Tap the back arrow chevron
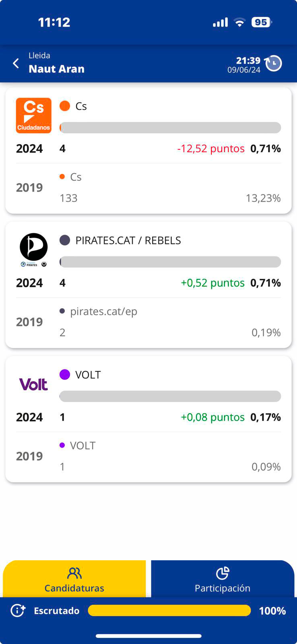Screen dimensions: 297x644 (16, 64)
